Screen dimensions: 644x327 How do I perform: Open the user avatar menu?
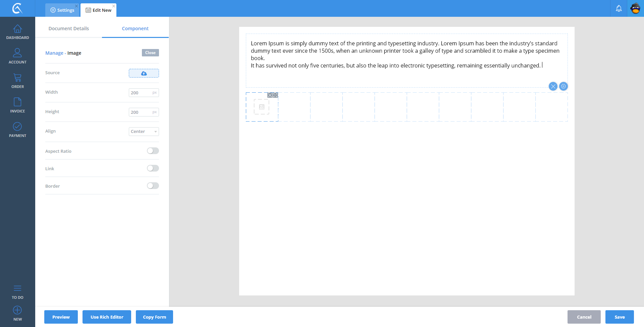635,8
